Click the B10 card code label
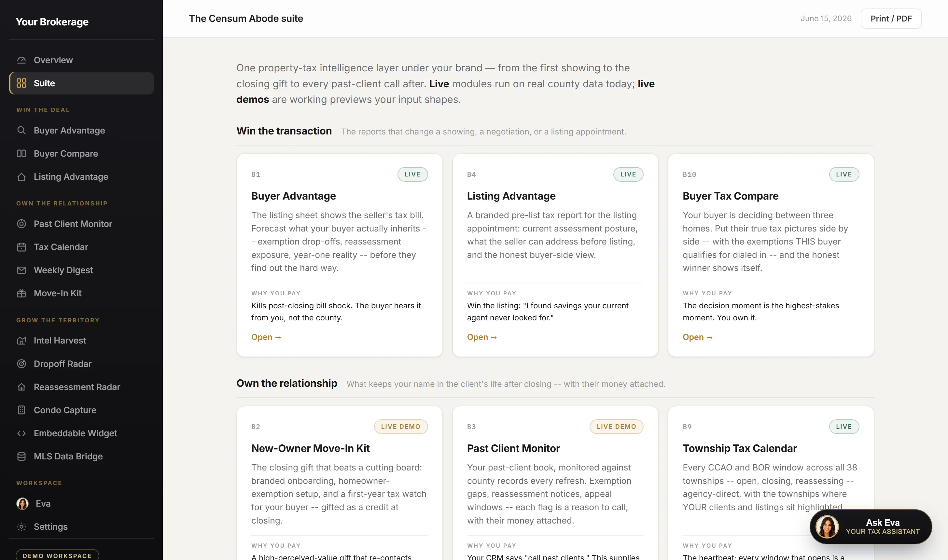948x560 pixels. click(x=690, y=174)
